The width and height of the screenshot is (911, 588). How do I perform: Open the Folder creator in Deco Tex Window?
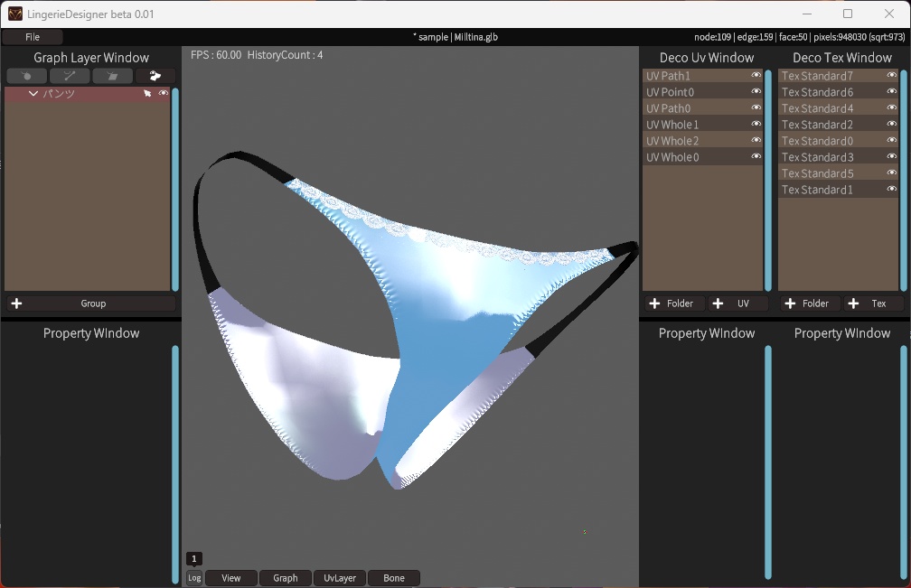coord(810,303)
